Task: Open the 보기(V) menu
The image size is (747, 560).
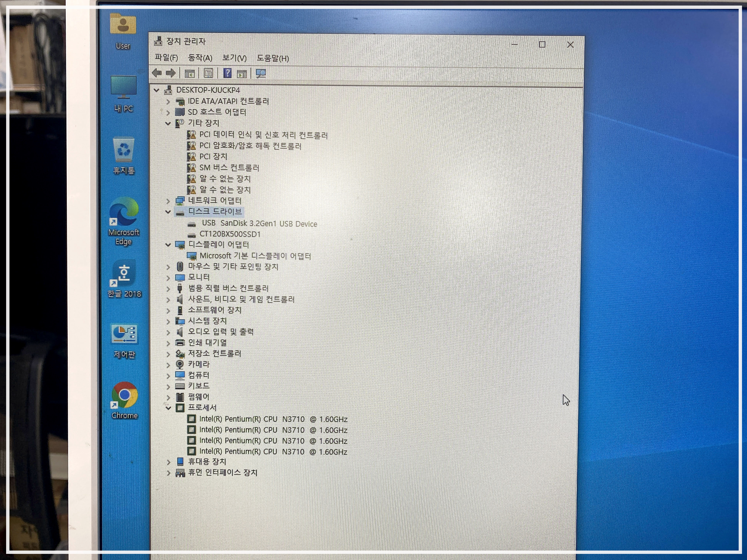Action: [234, 58]
